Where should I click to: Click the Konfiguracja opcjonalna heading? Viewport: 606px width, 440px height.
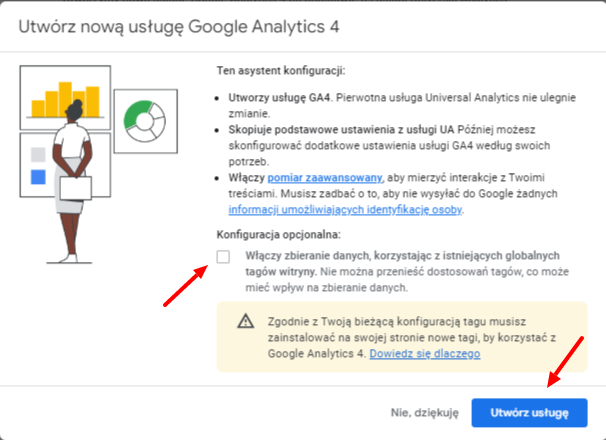pyautogui.click(x=279, y=234)
